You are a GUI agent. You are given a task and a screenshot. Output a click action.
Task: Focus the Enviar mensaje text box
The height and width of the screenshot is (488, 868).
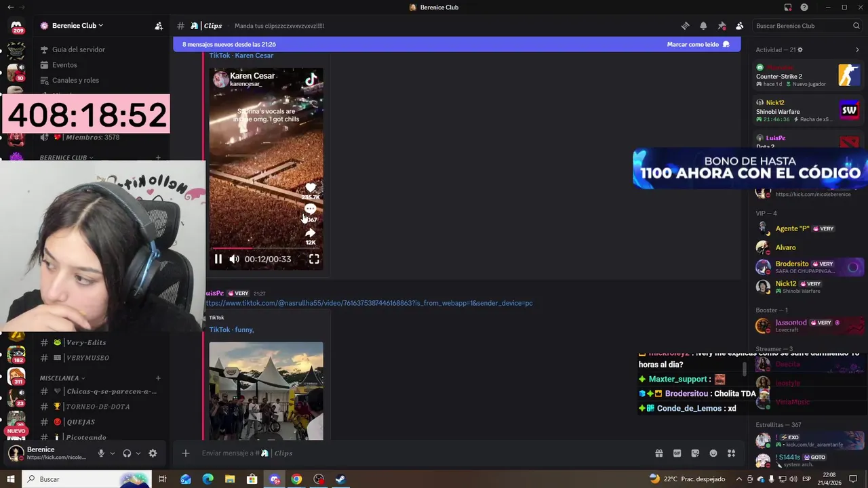click(420, 453)
